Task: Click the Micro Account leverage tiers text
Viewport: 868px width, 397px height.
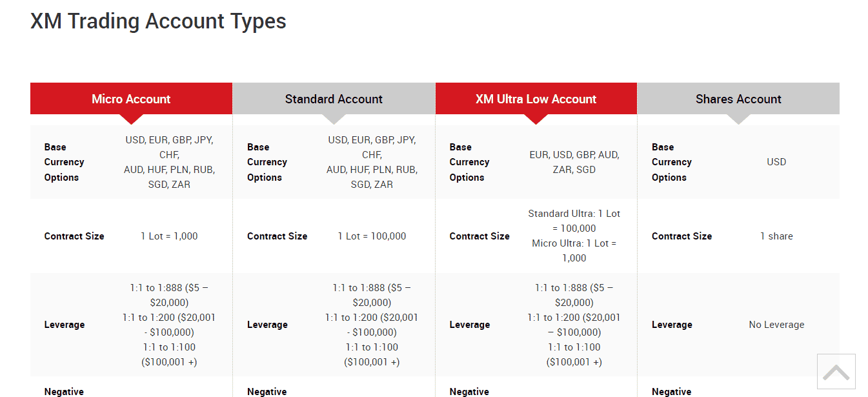Action: point(169,325)
